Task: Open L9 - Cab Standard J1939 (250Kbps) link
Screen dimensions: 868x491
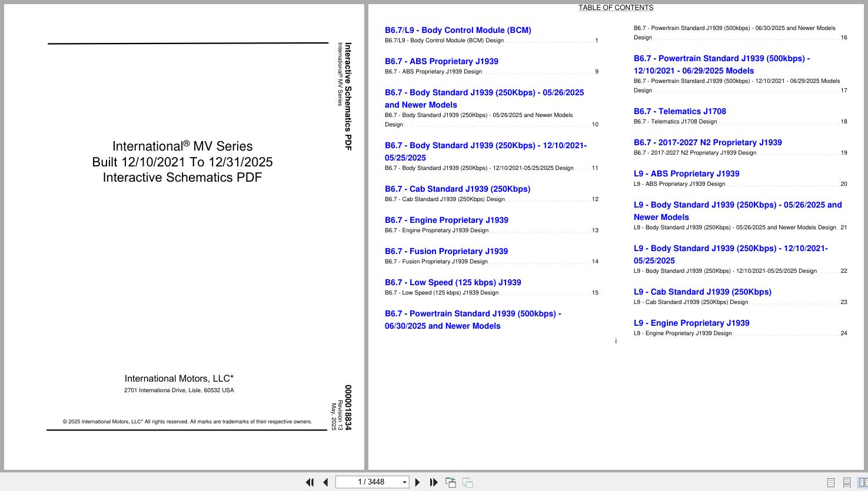Action: 703,292
